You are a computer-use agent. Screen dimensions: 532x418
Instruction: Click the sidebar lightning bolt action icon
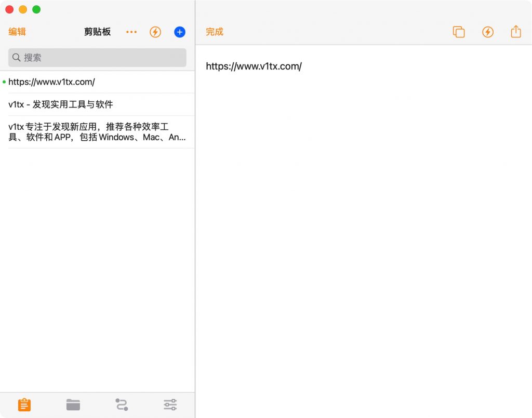pyautogui.click(x=155, y=32)
